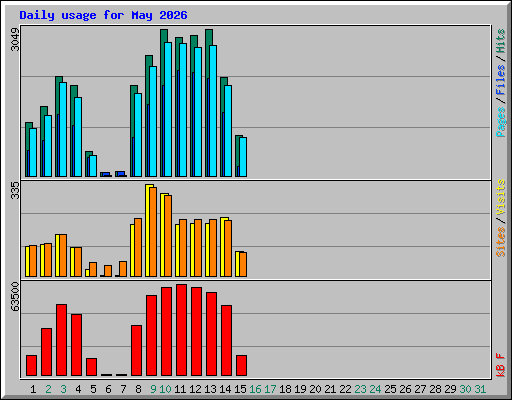Image resolution: width=512 pixels, height=400 pixels.
Task: Click the cyan "Pages" legend label
Action: [x=500, y=122]
